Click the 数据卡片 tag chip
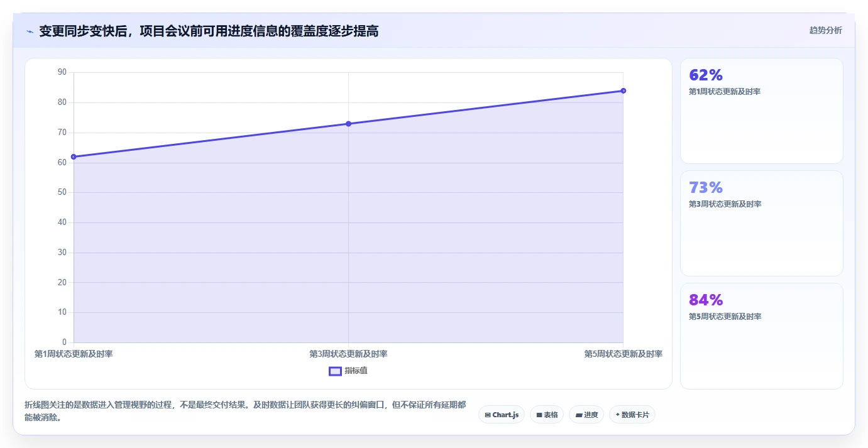Image resolution: width=868 pixels, height=448 pixels. click(632, 415)
